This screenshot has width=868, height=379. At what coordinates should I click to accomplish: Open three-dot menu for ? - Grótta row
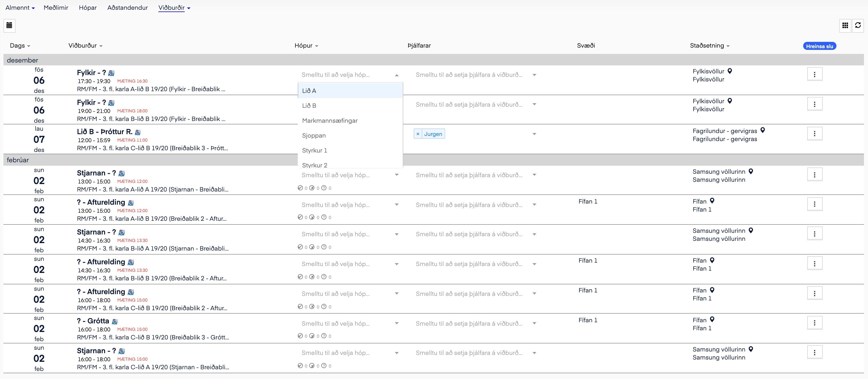click(814, 323)
